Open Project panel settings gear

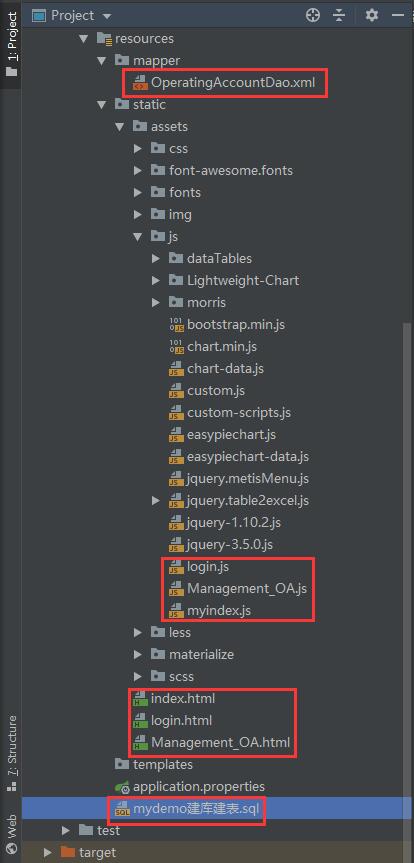(x=372, y=15)
